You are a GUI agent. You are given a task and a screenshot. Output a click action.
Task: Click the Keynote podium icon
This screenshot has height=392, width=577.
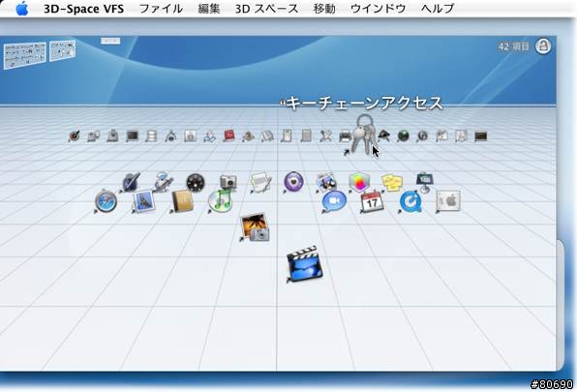click(x=425, y=182)
